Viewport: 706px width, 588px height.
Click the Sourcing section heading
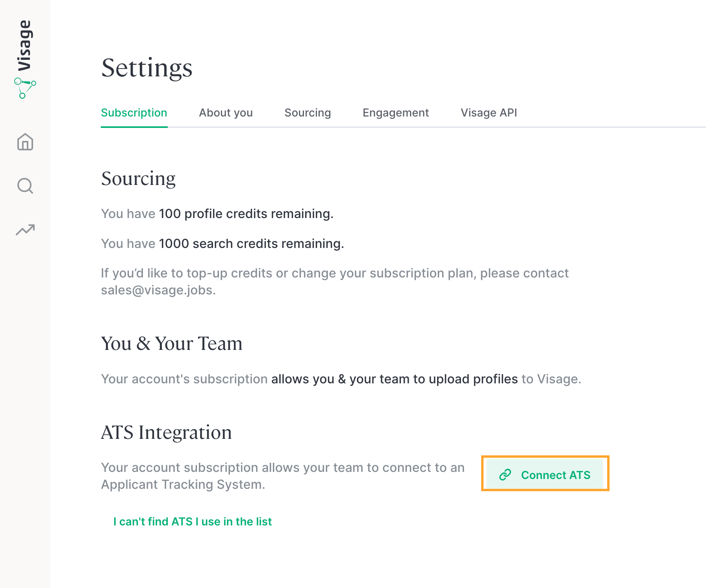[138, 179]
